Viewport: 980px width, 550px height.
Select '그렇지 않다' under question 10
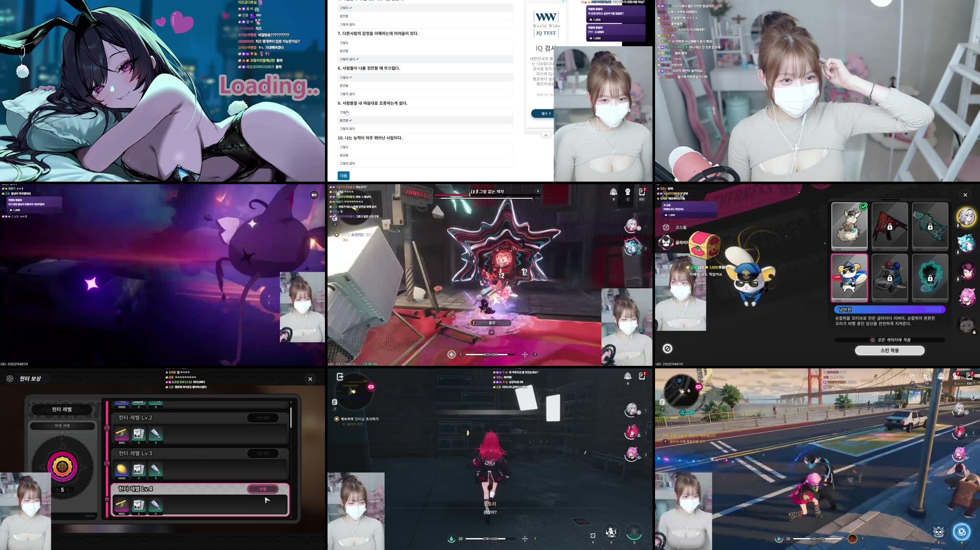(425, 164)
